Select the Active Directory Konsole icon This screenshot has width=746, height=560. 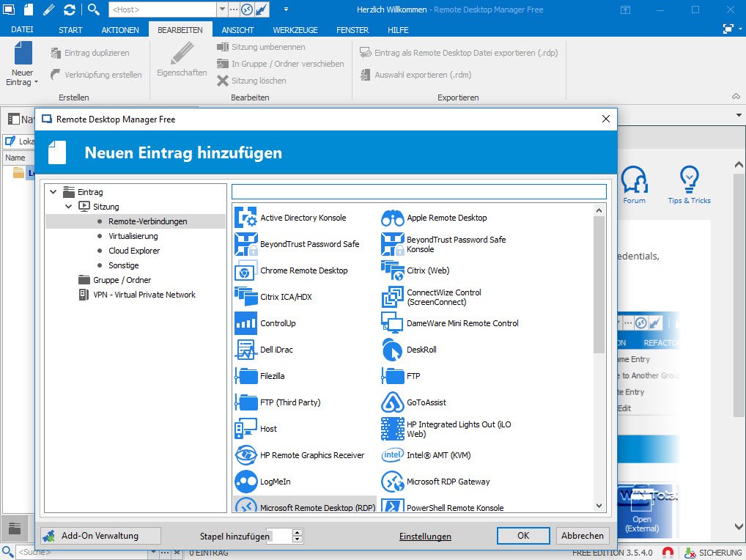click(x=245, y=218)
